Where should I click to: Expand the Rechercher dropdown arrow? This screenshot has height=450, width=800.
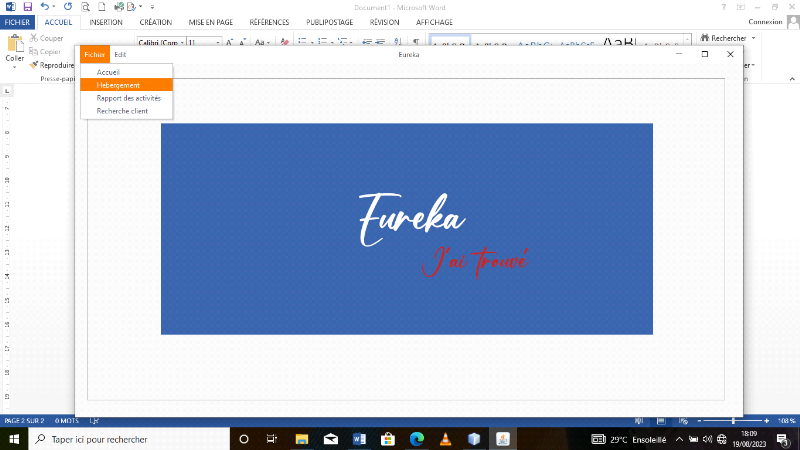pyautogui.click(x=754, y=38)
